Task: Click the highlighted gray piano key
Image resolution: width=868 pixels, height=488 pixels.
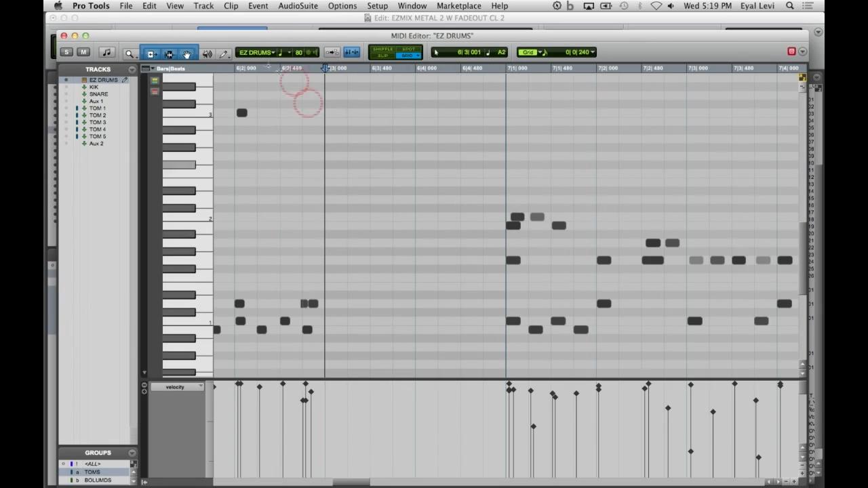Action: pyautogui.click(x=179, y=165)
